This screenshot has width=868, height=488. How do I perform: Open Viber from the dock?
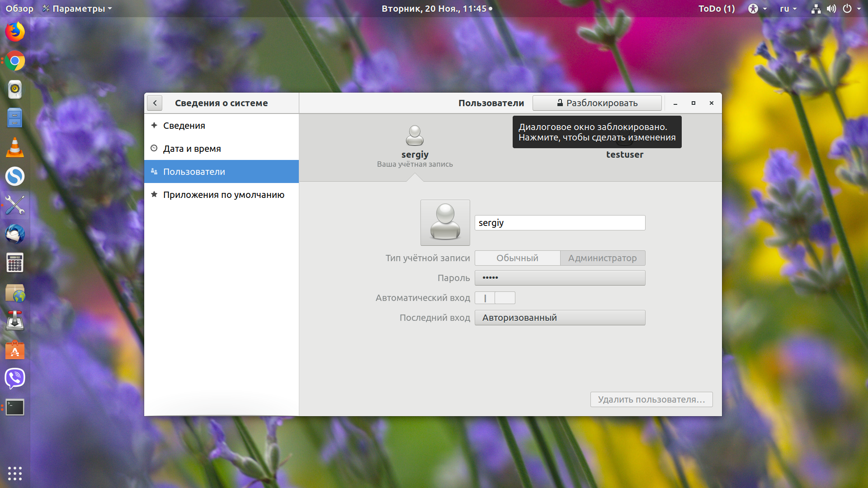(x=15, y=378)
